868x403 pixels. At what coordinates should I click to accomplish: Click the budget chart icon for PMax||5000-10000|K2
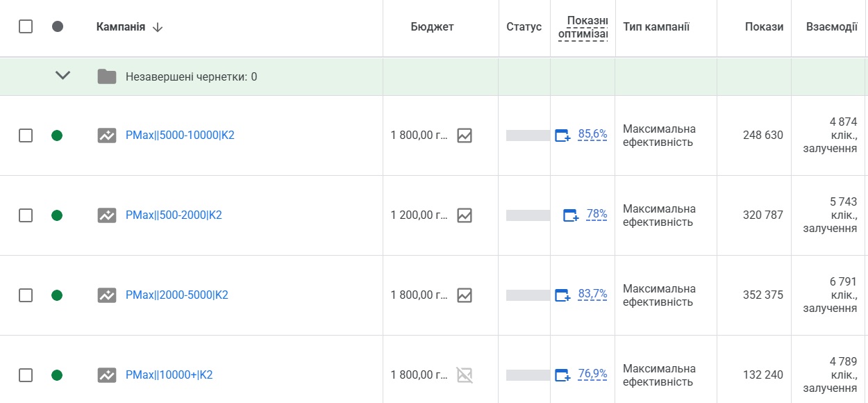465,135
